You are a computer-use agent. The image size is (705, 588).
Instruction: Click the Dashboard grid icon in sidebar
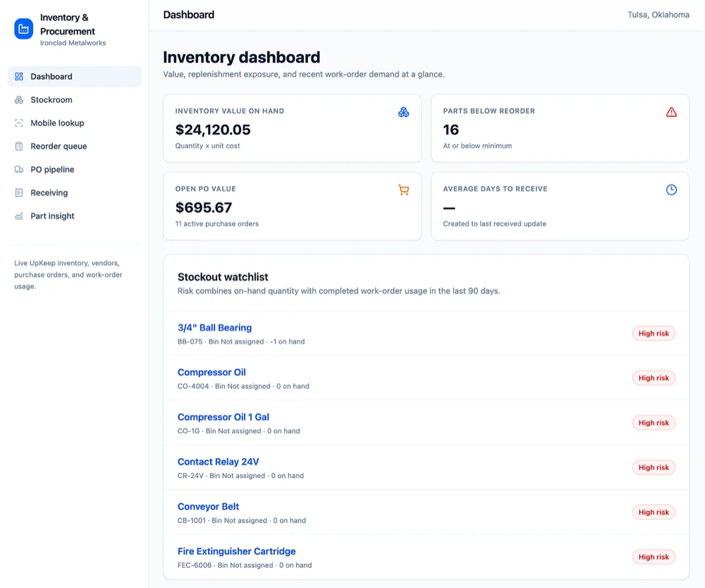[19, 76]
